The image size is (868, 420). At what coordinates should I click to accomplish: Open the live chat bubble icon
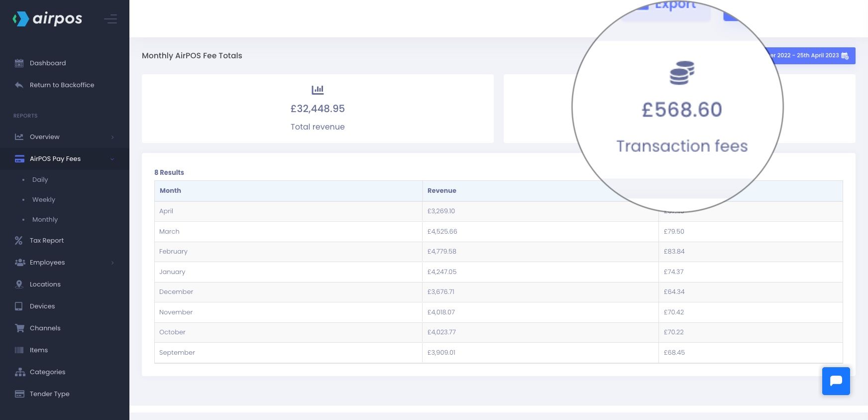[836, 381]
